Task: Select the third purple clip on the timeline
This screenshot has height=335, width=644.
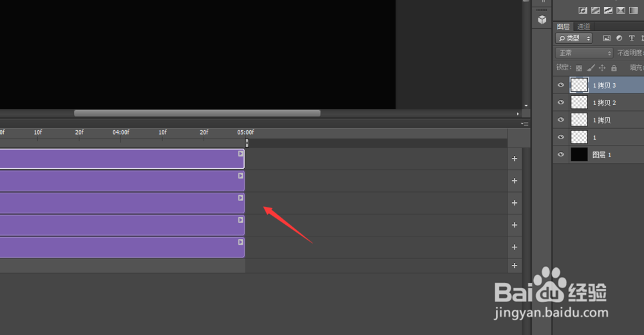Action: coord(122,203)
